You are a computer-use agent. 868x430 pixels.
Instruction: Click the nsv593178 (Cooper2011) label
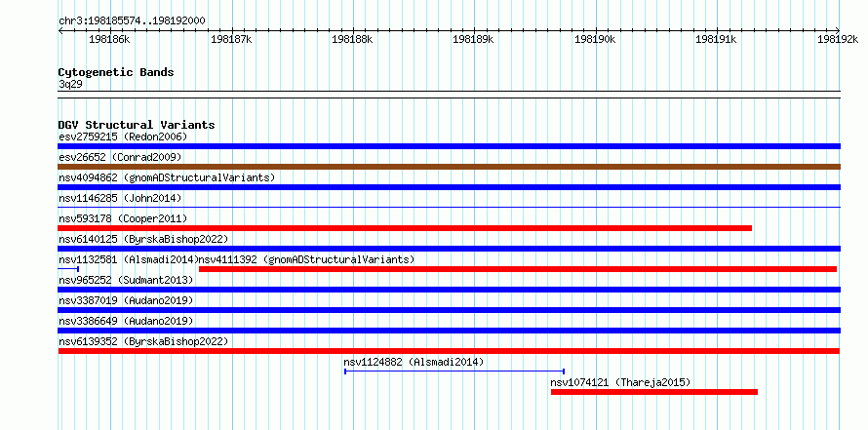(123, 218)
